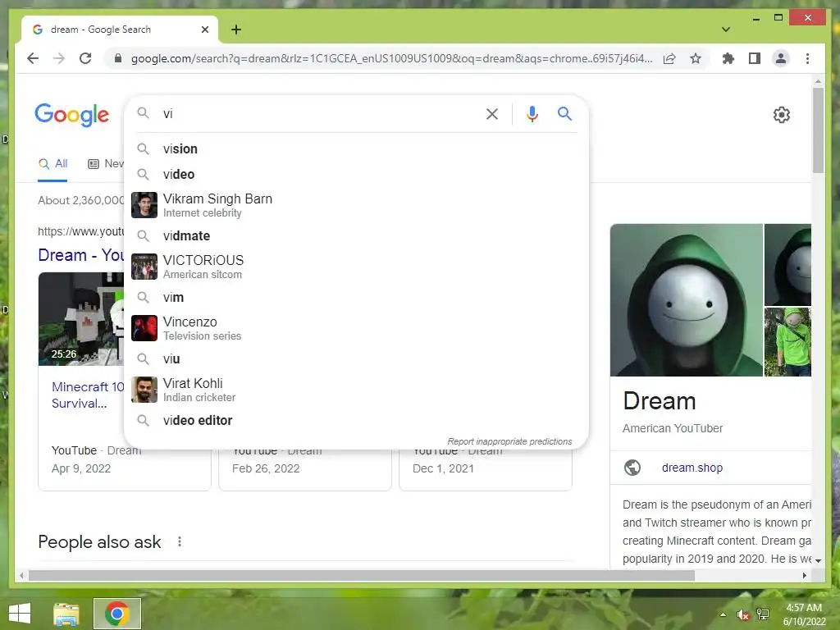Select the 'vision' suggestion
840x630 pixels.
click(x=356, y=149)
